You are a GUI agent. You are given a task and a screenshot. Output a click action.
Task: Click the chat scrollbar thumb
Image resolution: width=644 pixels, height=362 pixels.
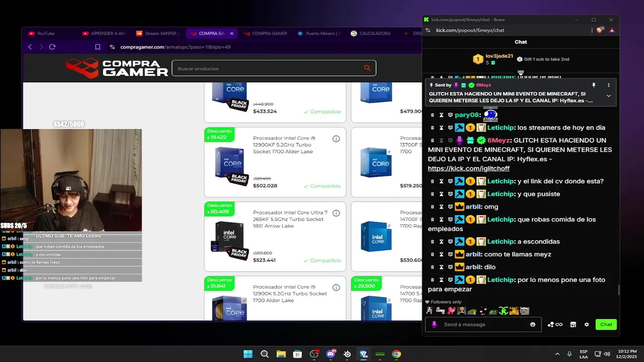click(x=618, y=290)
